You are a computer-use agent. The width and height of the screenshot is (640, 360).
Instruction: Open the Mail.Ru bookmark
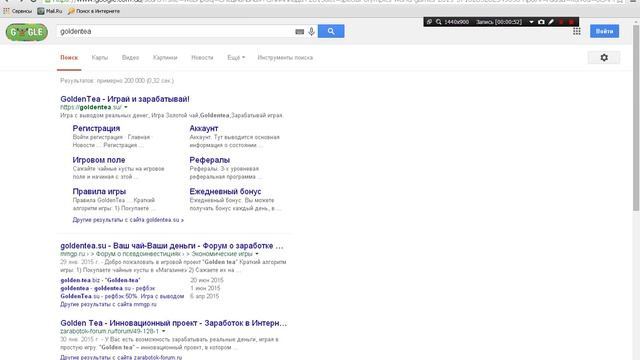(x=50, y=11)
